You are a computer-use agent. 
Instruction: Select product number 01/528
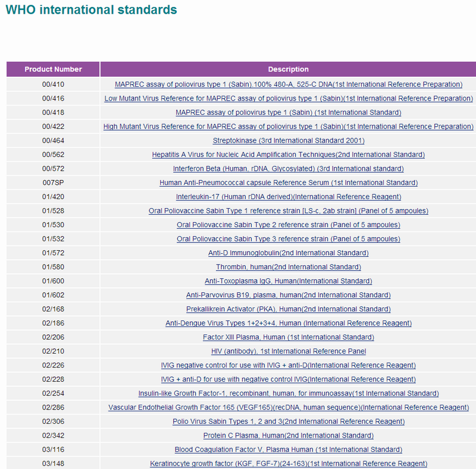pos(53,211)
